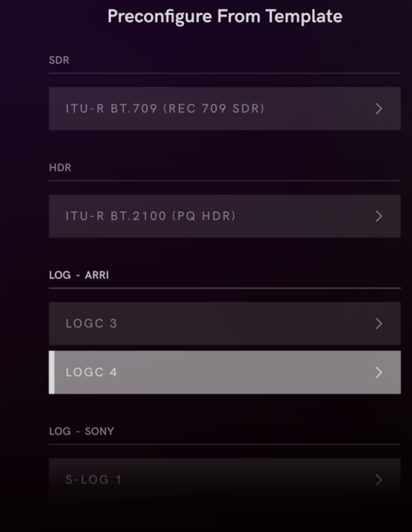This screenshot has width=412, height=532.
Task: Select the S-LOG 1 template label
Action: [x=93, y=479]
